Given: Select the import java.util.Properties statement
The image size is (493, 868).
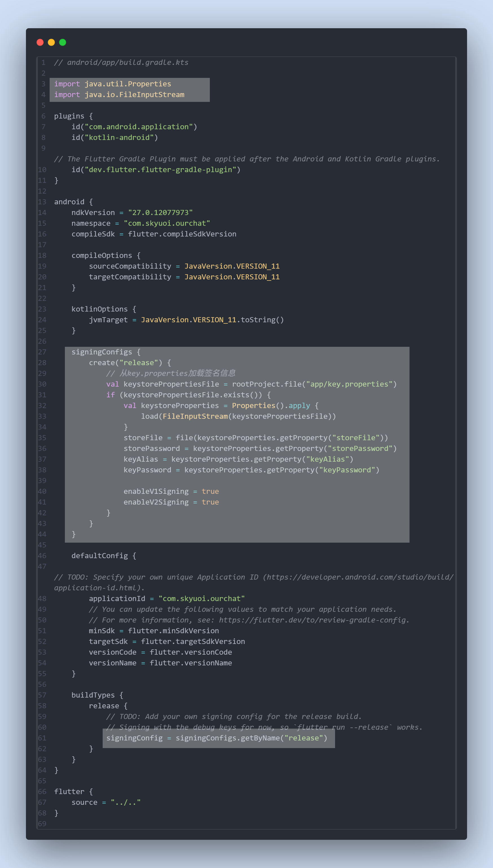Looking at the screenshot, I should tap(112, 84).
